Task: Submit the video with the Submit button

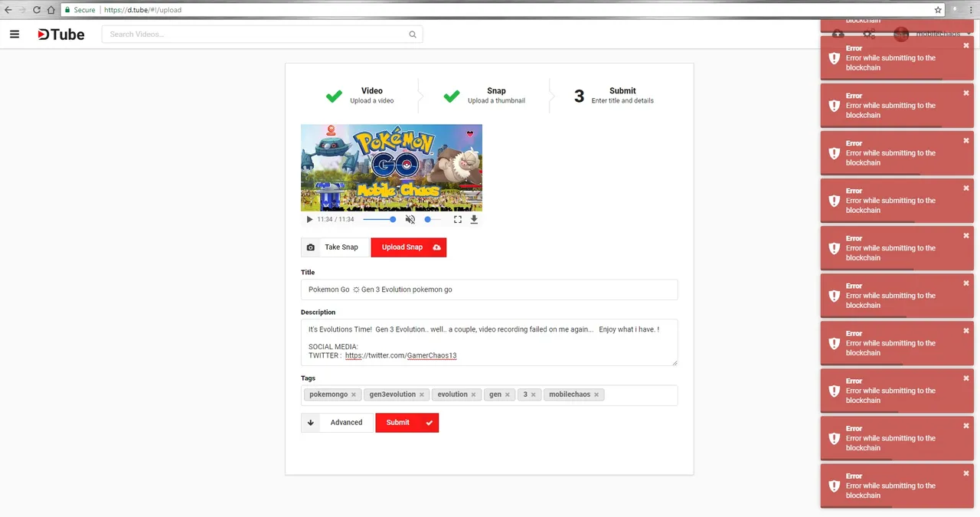Action: click(407, 423)
